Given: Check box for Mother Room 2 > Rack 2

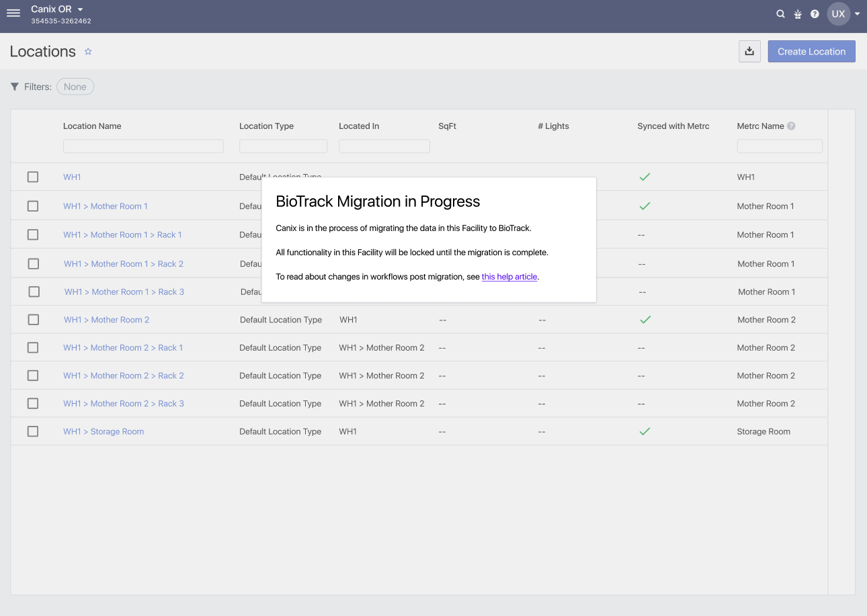Looking at the screenshot, I should pyautogui.click(x=33, y=376).
